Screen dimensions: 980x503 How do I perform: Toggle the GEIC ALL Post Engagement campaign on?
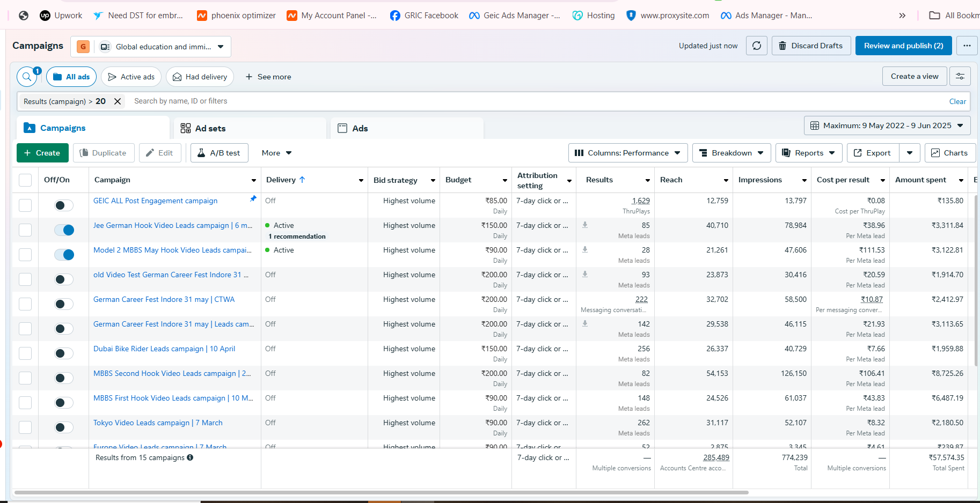click(64, 205)
